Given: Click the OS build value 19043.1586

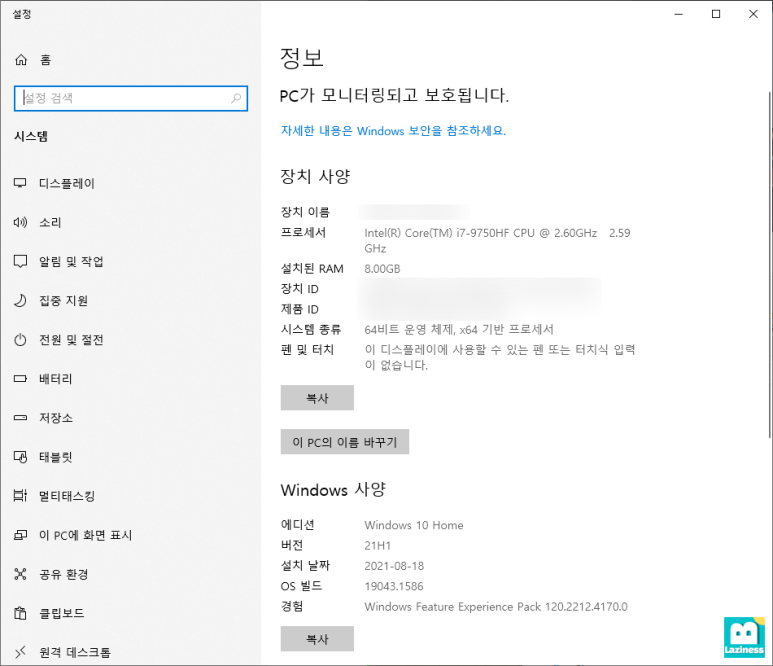Looking at the screenshot, I should point(393,586).
